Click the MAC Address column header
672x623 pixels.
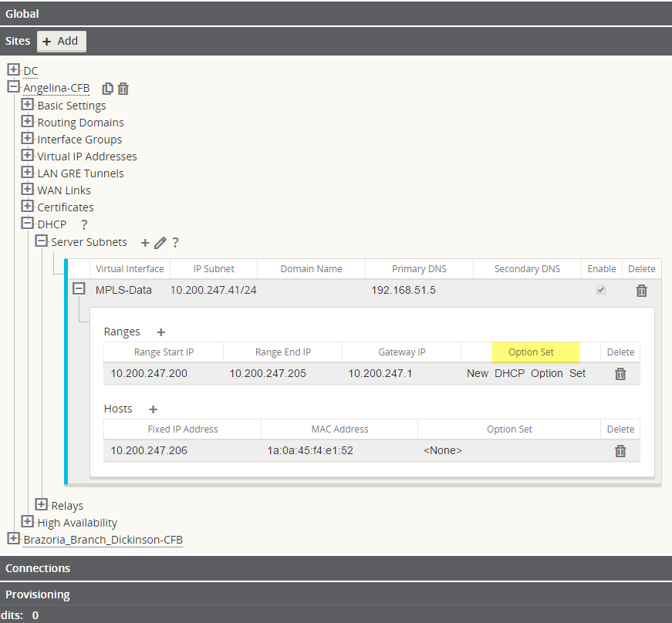click(x=339, y=429)
